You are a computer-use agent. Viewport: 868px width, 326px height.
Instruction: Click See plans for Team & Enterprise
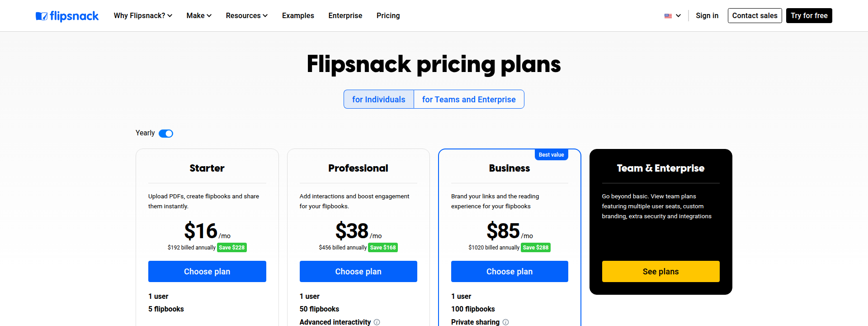coord(660,271)
